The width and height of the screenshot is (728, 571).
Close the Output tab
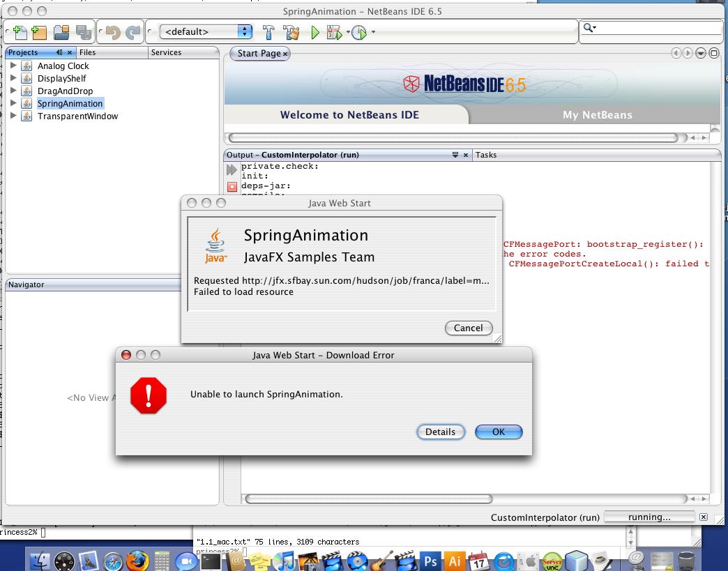coord(466,155)
